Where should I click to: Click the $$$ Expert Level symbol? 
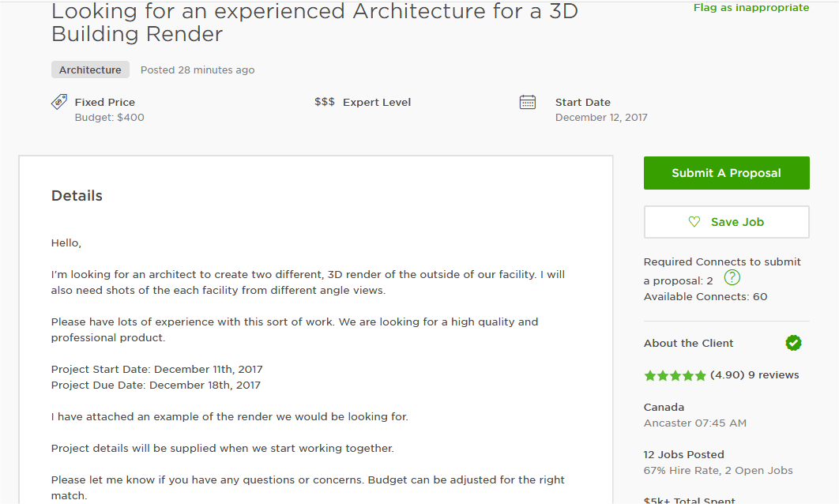tap(325, 102)
